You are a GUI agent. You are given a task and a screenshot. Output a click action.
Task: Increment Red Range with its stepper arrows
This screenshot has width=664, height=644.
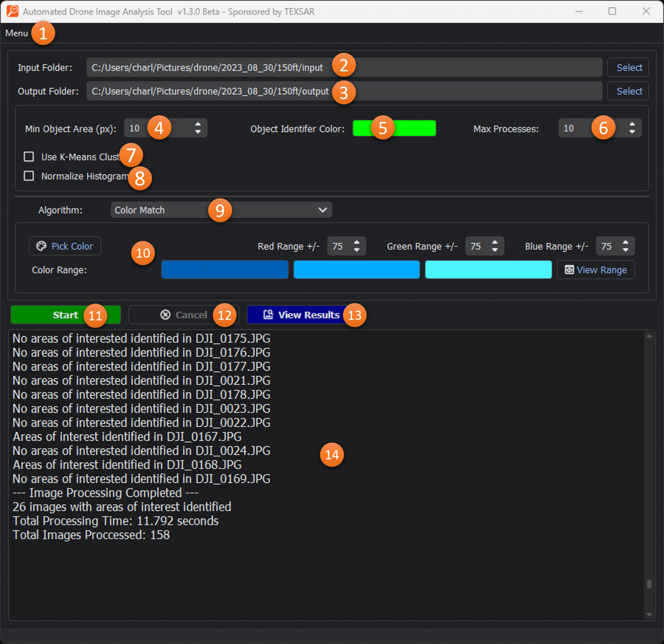pos(357,243)
